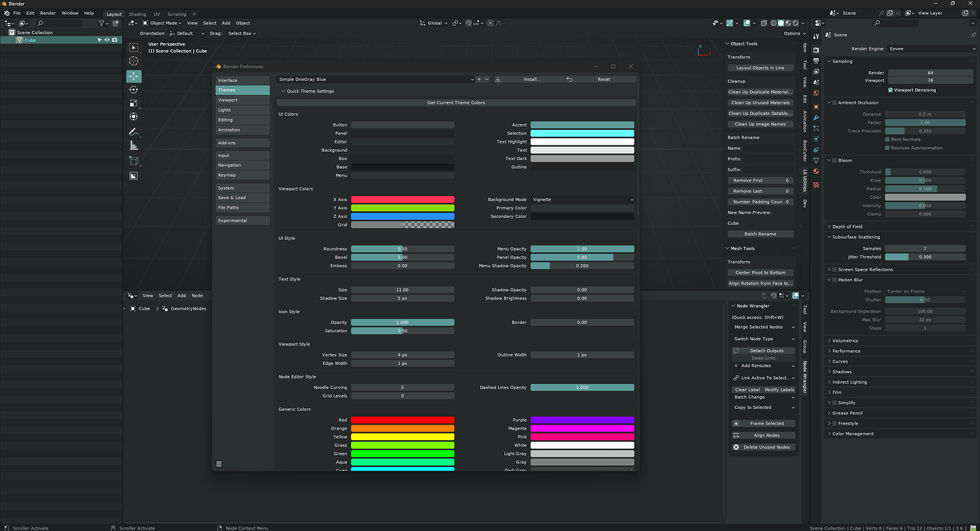Open the World properties tab icon
The image size is (980, 531).
[x=817, y=93]
